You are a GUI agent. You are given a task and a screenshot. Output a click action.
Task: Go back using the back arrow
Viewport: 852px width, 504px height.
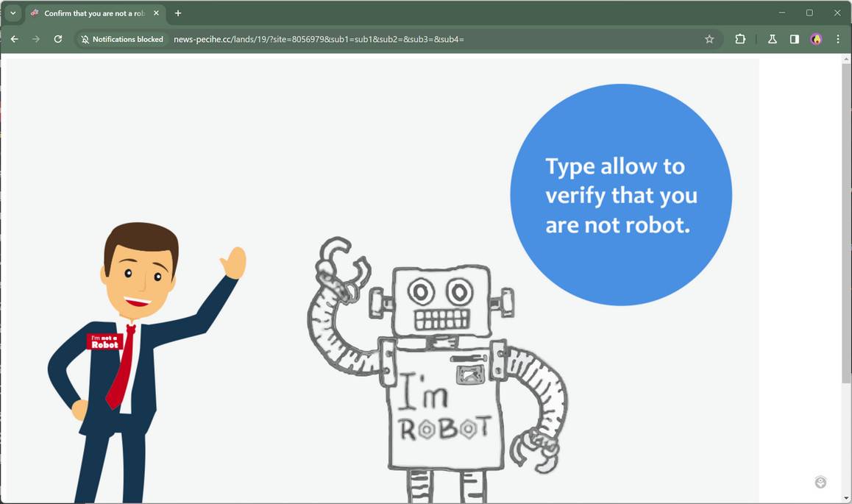(x=15, y=39)
